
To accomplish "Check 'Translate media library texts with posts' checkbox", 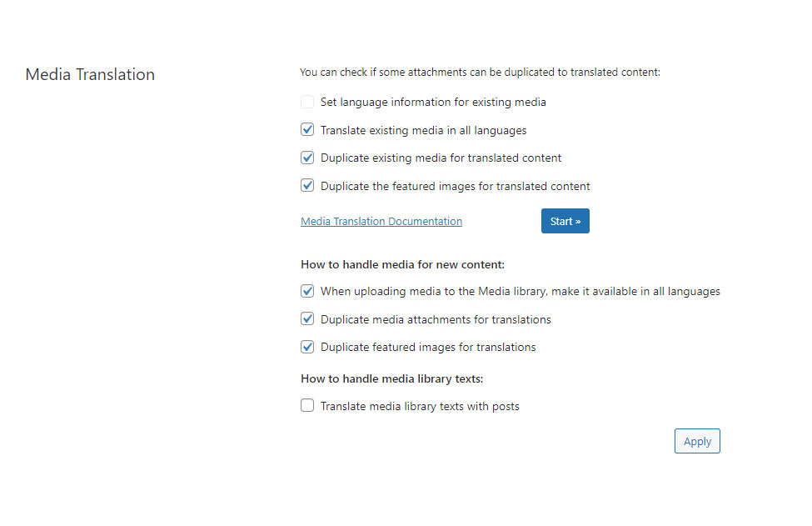I will (307, 405).
